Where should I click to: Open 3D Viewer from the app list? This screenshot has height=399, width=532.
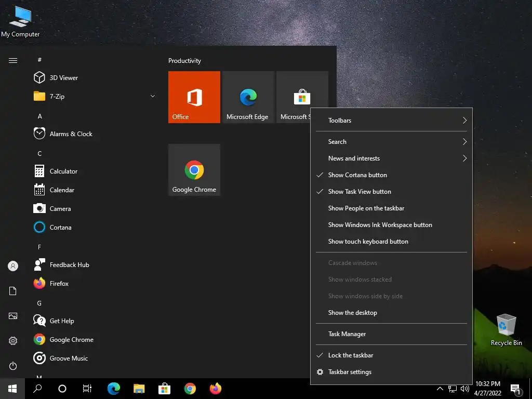[x=95, y=78]
